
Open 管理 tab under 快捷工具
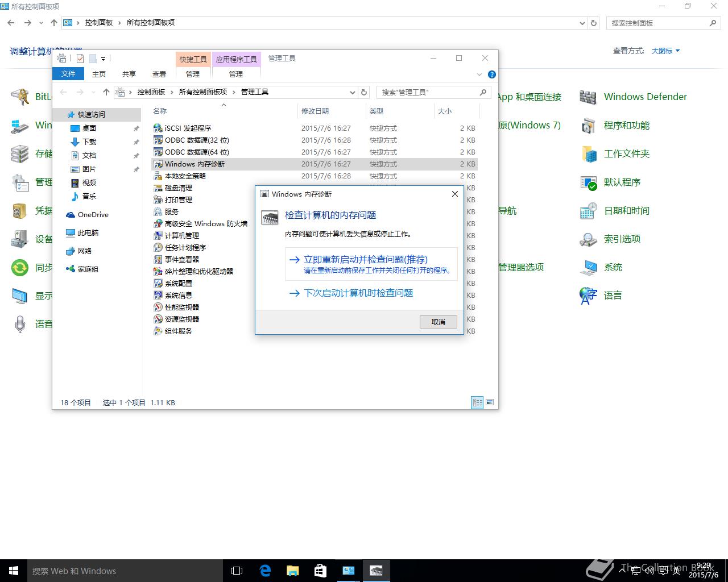(193, 74)
